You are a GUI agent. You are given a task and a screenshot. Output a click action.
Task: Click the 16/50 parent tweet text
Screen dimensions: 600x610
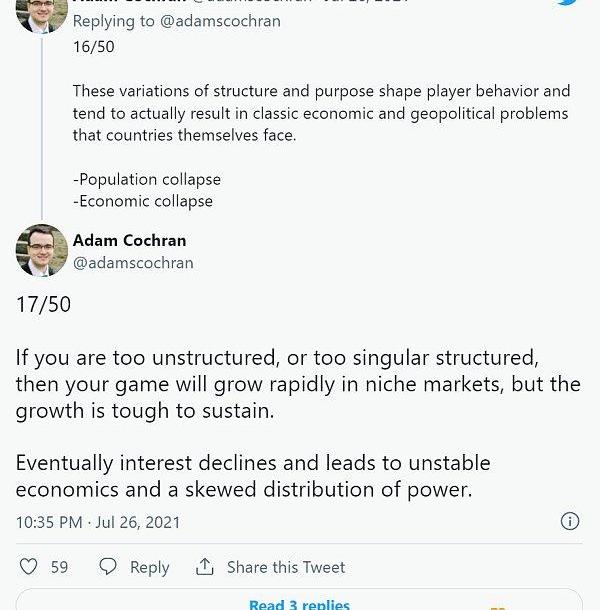coord(320,112)
